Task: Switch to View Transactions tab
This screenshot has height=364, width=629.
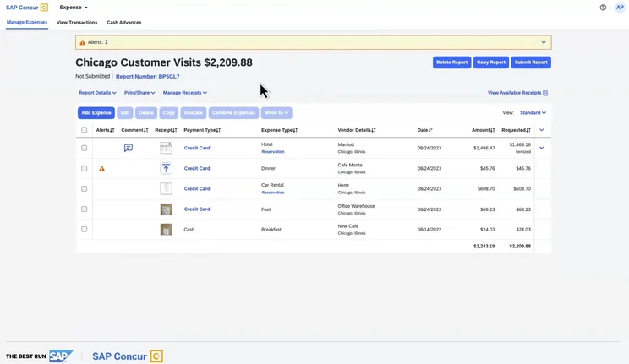Action: pos(77,23)
